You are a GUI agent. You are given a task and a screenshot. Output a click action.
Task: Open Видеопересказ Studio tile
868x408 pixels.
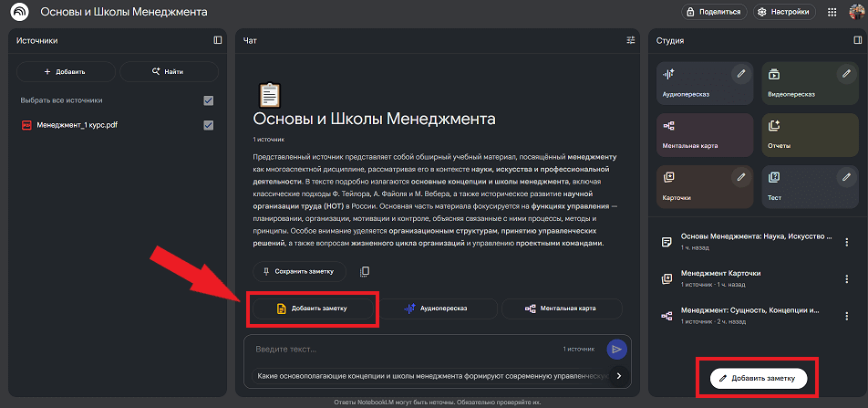tap(810, 83)
